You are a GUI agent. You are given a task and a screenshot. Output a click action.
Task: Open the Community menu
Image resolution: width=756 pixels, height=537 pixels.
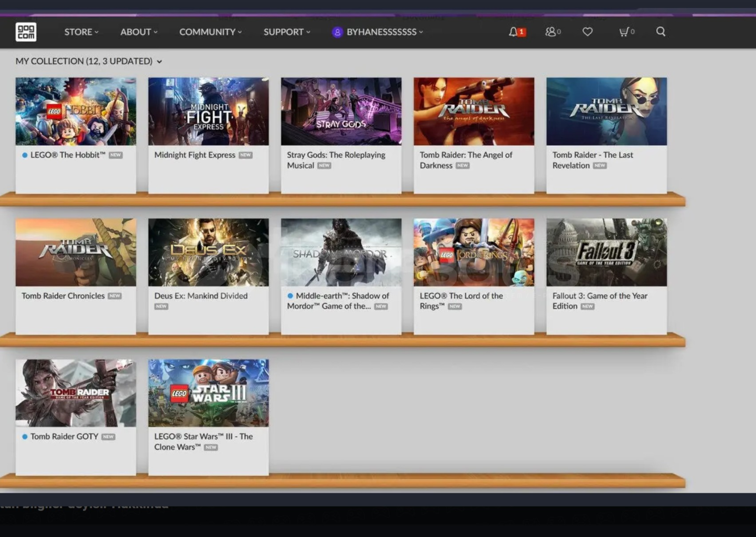tap(210, 32)
